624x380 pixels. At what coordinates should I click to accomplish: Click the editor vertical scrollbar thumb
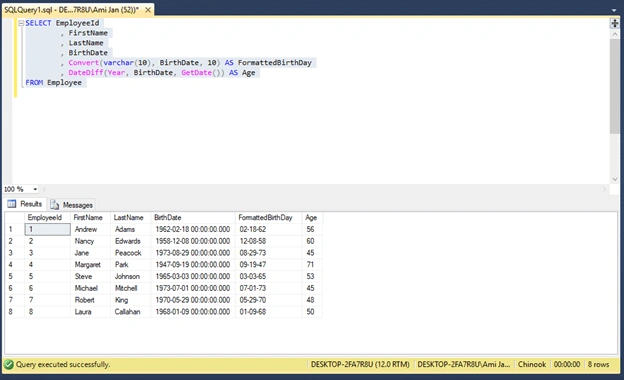point(614,86)
